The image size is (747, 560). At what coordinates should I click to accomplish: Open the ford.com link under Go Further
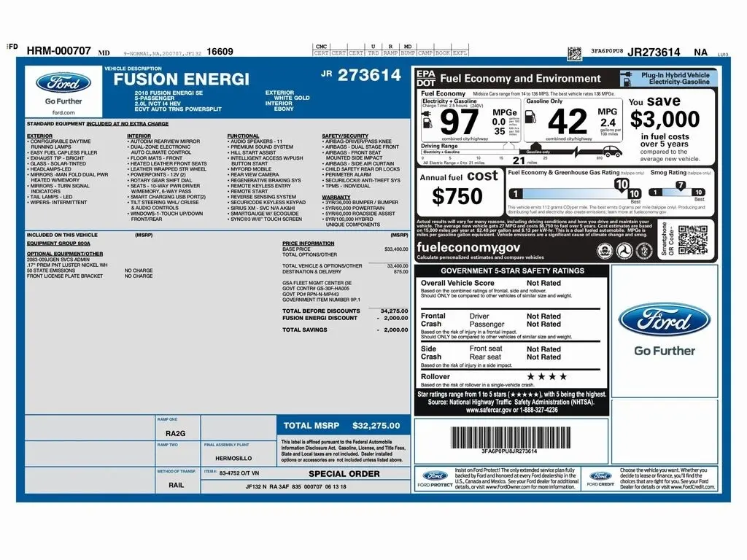point(63,113)
